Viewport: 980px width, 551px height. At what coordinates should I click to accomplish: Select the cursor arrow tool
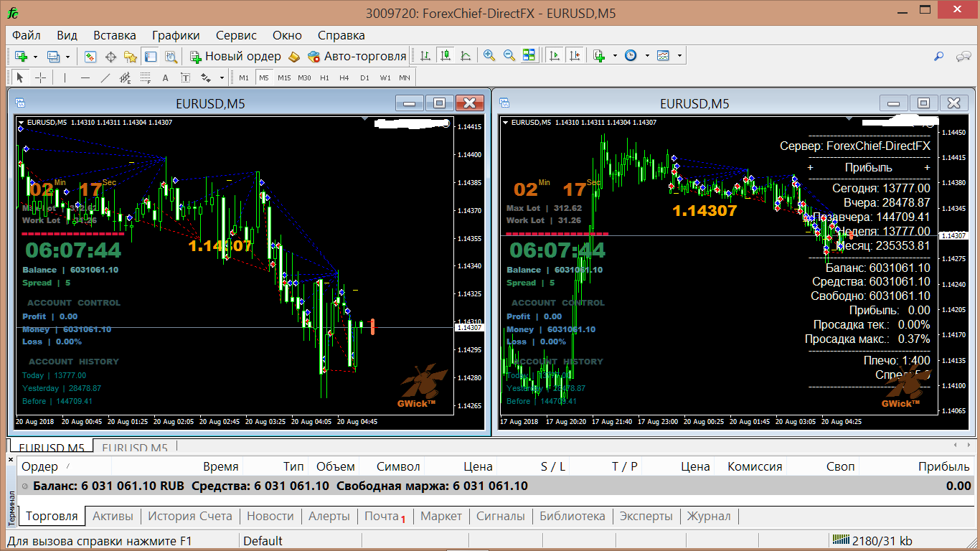pos(20,77)
